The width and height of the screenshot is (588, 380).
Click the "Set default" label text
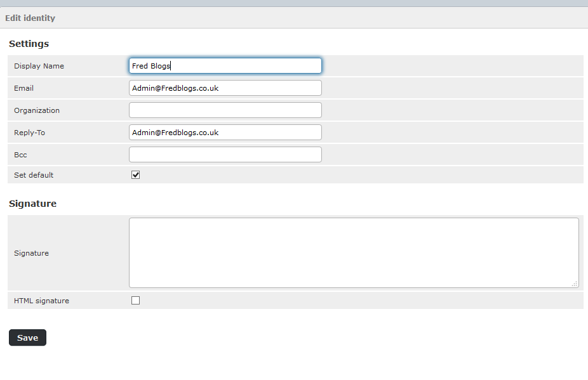tap(34, 175)
